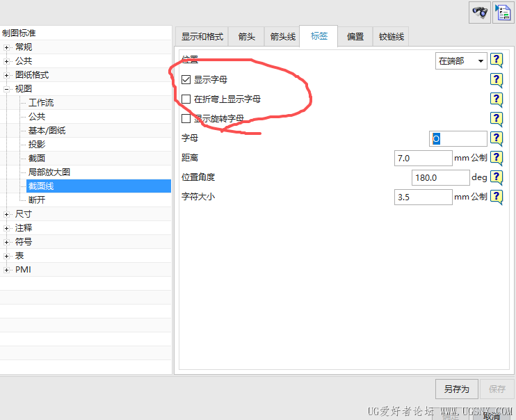Select the 常规 tree label
The width and height of the screenshot is (516, 420).
click(x=24, y=47)
